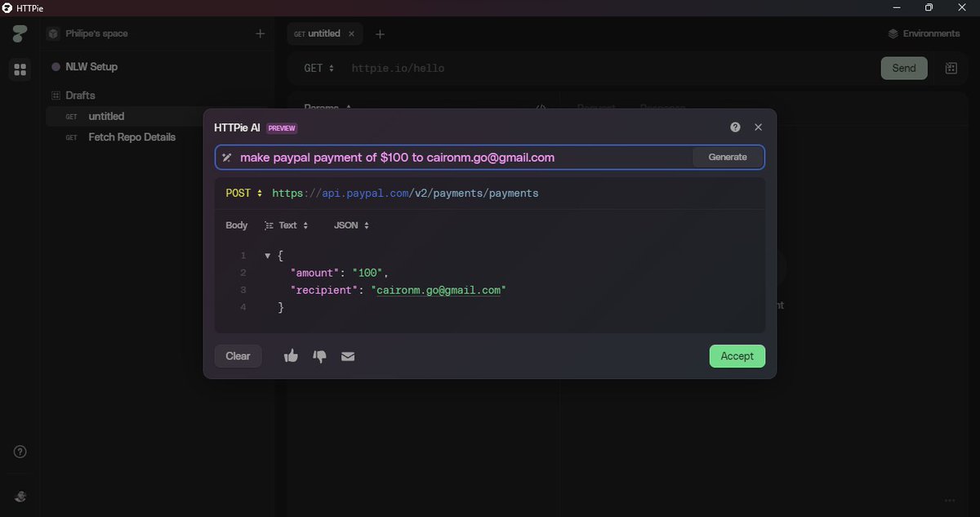This screenshot has height=517, width=980.
Task: Open the help icon in the bottom-left sidebar
Action: (x=21, y=452)
